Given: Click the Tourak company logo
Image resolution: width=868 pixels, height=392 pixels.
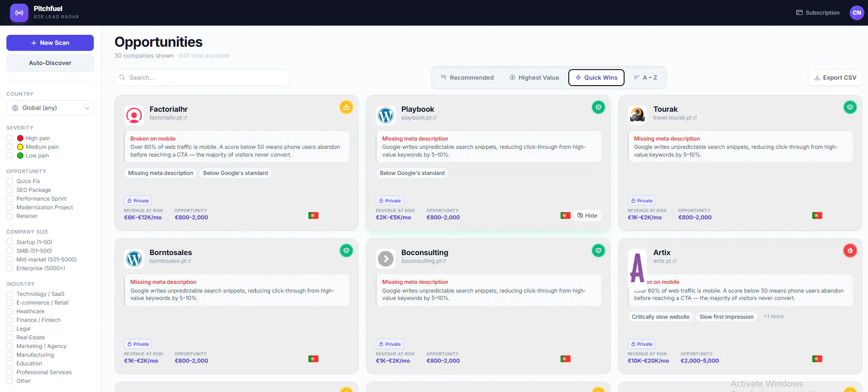Looking at the screenshot, I should pos(637,115).
